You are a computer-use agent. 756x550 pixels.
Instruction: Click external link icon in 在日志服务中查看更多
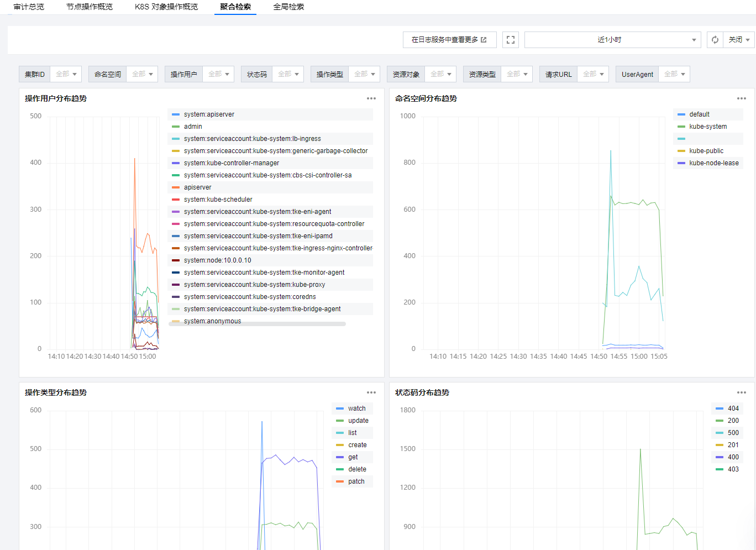point(484,40)
